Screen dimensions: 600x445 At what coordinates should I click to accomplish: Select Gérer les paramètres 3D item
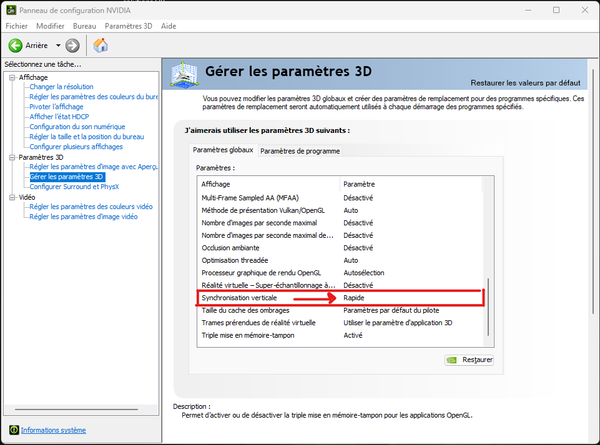click(67, 177)
